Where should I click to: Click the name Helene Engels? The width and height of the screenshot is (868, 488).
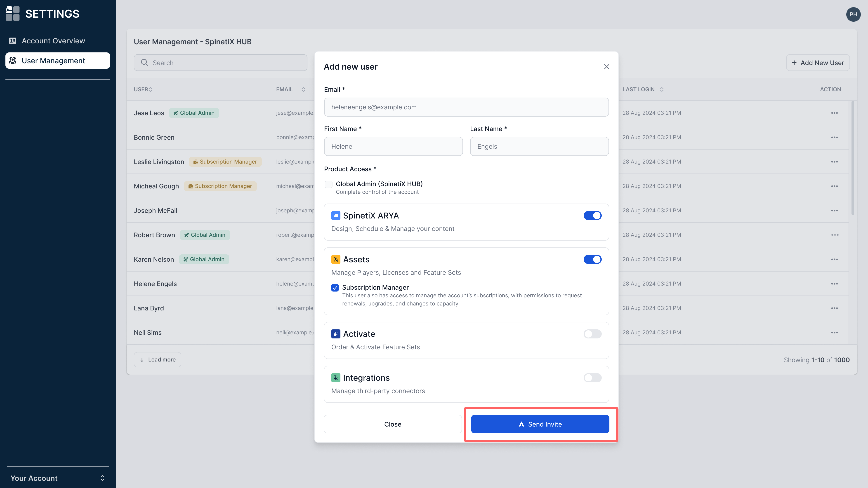pos(155,284)
